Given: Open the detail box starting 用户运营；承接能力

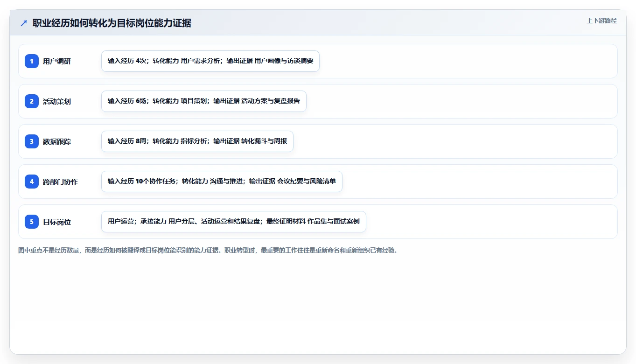Looking at the screenshot, I should (x=234, y=222).
